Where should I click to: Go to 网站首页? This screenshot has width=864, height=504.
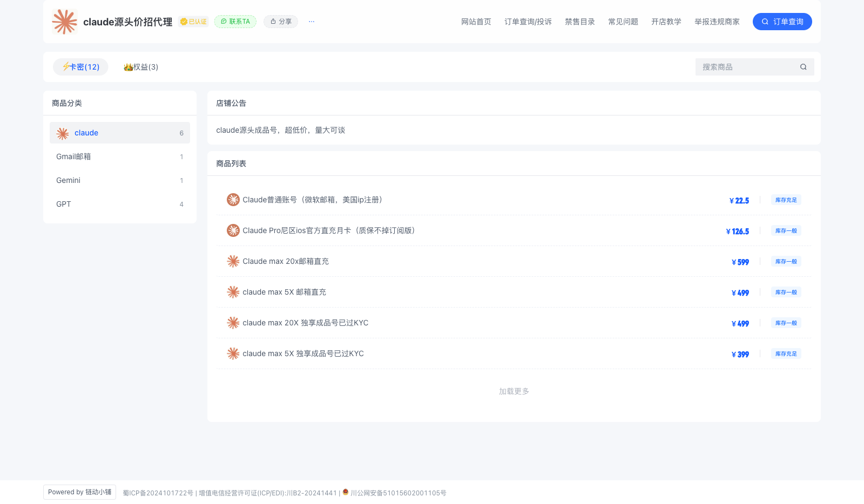click(476, 22)
